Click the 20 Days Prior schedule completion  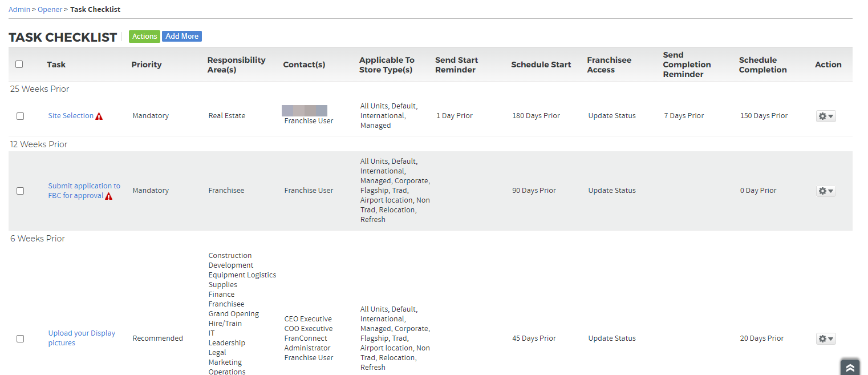click(x=762, y=338)
